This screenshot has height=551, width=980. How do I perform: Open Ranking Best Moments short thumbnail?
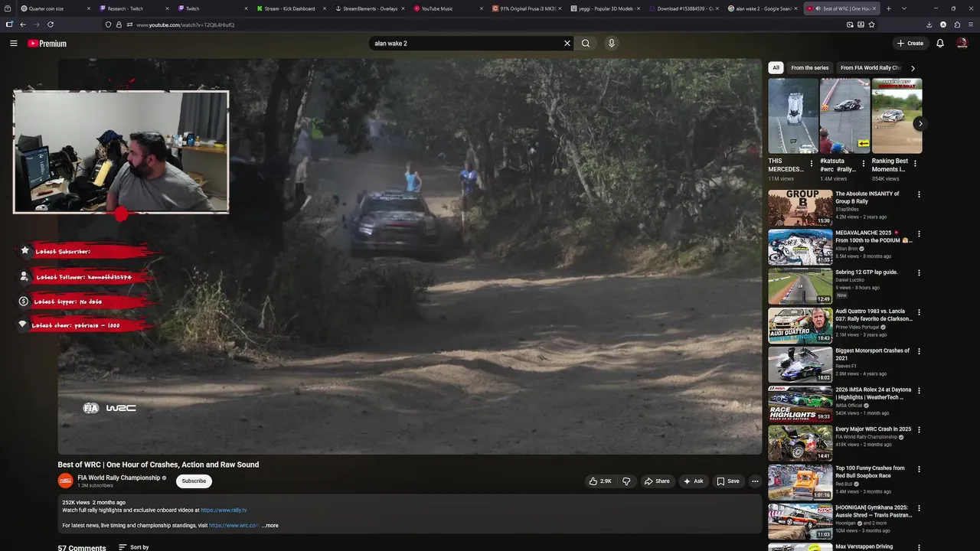tap(897, 116)
